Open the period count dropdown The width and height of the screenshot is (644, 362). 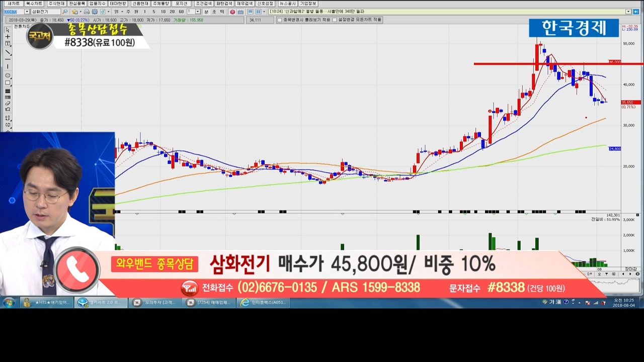(x=198, y=12)
